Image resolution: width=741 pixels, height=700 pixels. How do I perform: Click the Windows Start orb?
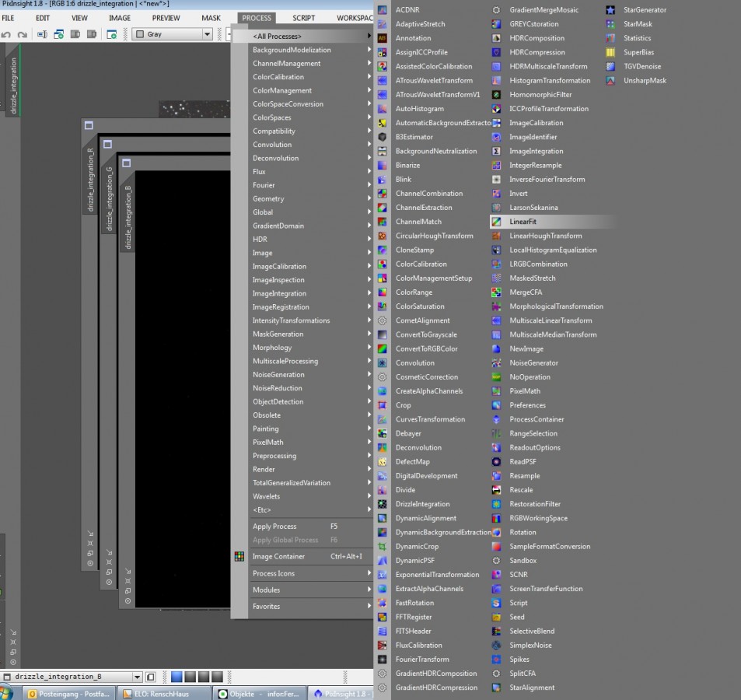(x=5, y=693)
